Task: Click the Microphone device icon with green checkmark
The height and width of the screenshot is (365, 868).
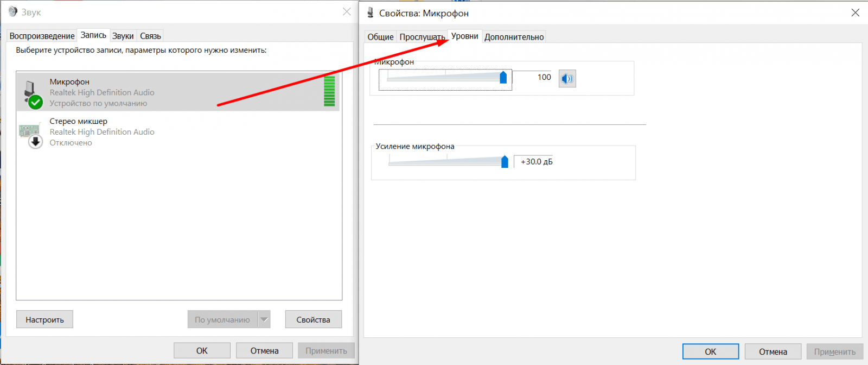Action: 32,94
